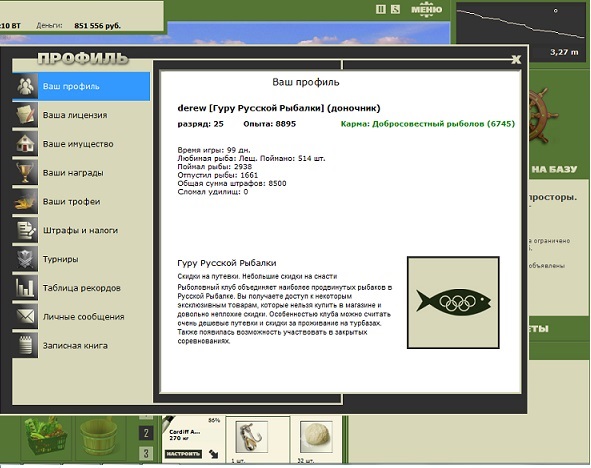Click the dough bait thumbnail
The width and height of the screenshot is (591, 468).
pyautogui.click(x=316, y=437)
